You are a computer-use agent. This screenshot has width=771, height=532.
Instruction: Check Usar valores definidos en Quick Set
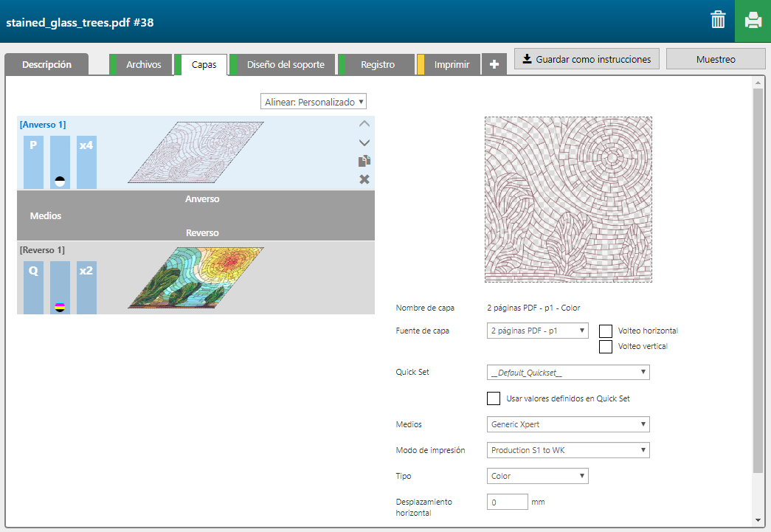coord(494,398)
